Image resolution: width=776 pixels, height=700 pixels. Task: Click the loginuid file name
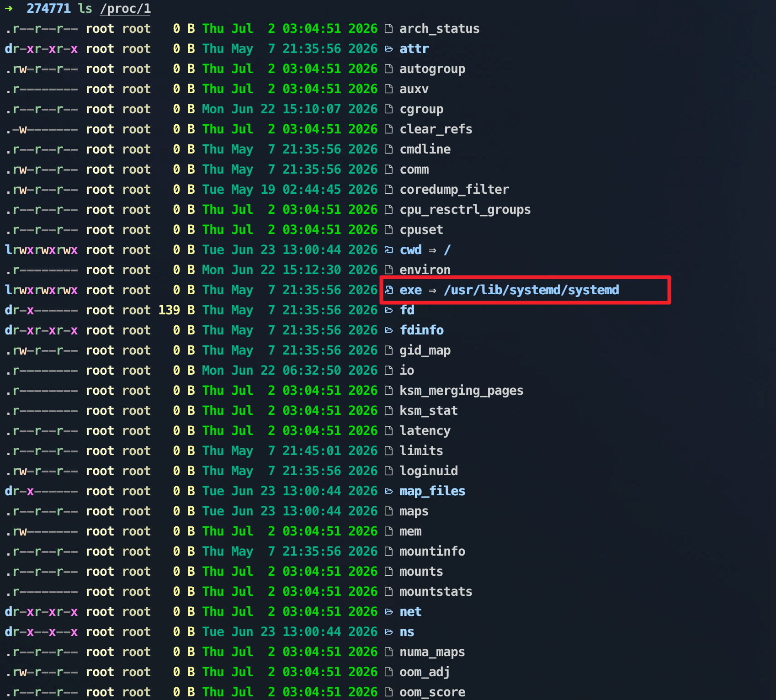(x=429, y=471)
